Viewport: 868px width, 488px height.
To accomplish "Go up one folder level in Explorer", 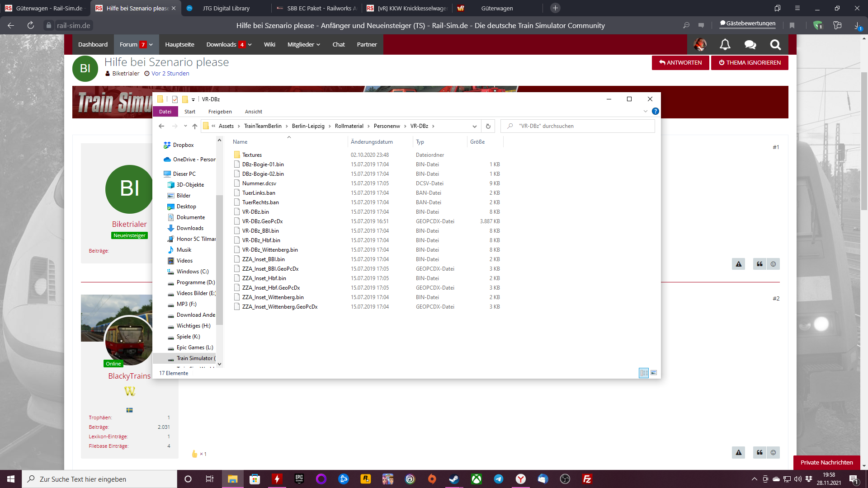I will [195, 126].
